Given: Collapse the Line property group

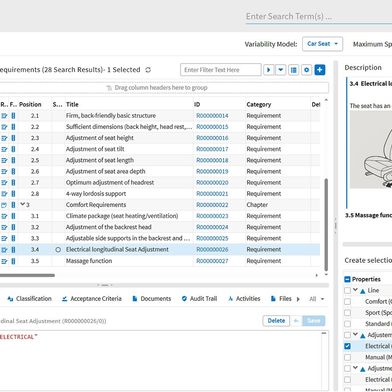Looking at the screenshot, I should tap(355, 290).
